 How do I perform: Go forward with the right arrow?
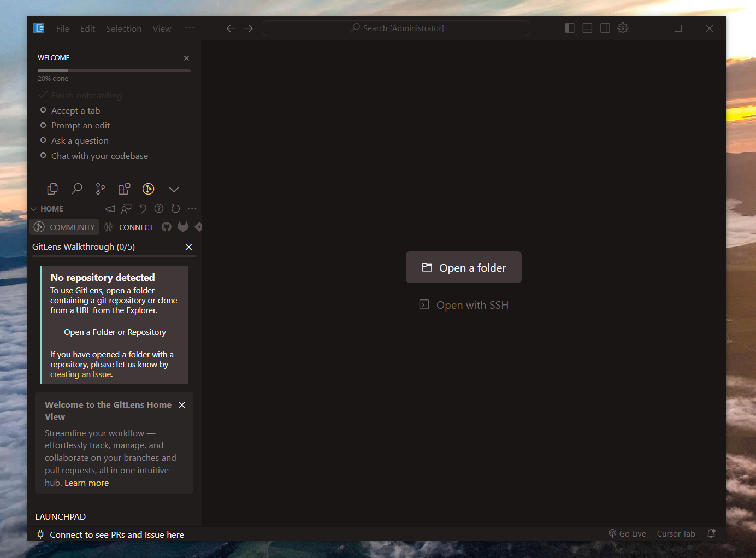249,28
